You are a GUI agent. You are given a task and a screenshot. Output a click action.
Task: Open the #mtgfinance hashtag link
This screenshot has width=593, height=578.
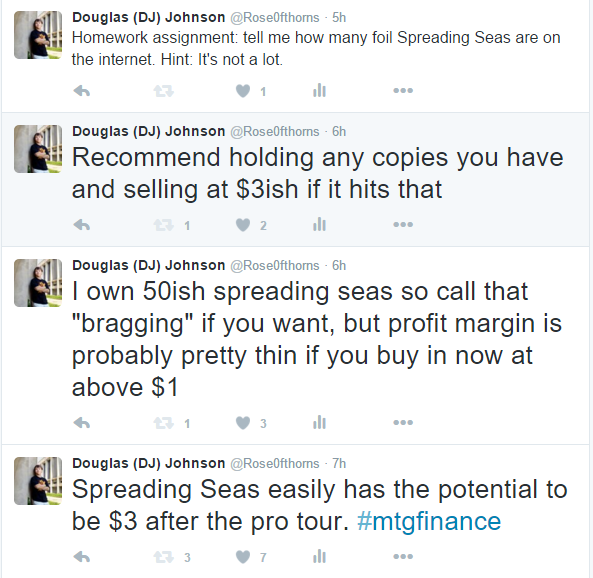click(x=429, y=521)
